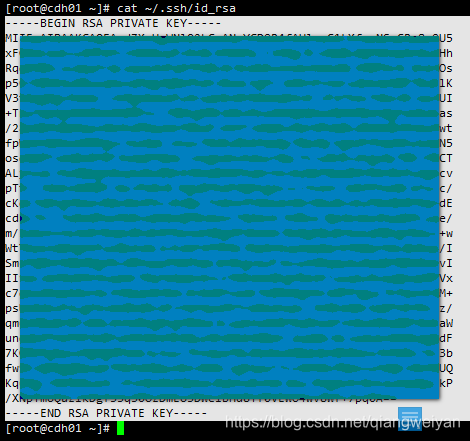470x441 pixels.
Task: Select the '-----BEGIN RSA PRIVATE KEY-----' line
Action: point(113,23)
